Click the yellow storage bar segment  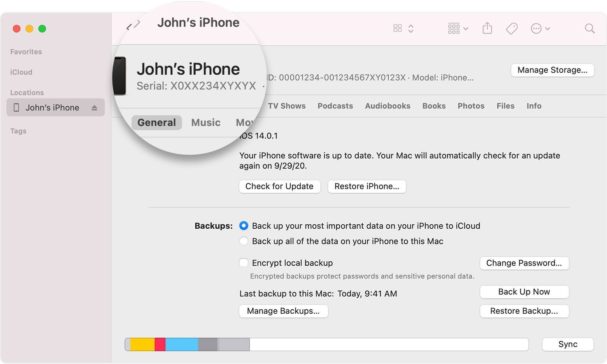142,345
